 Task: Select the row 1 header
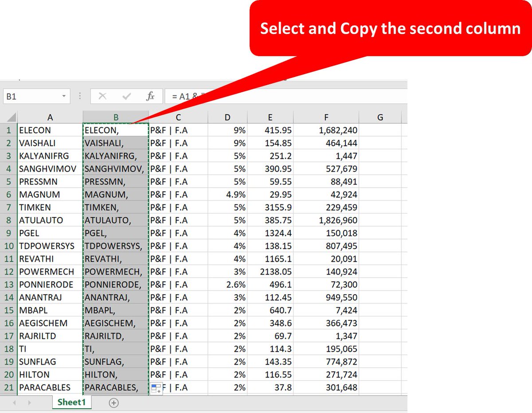tap(8, 130)
